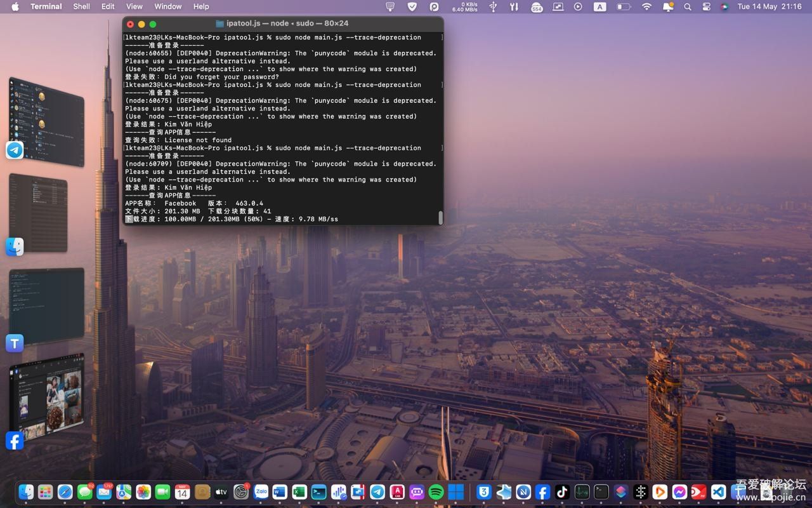Open the Now Playing menu bar item
This screenshot has width=812, height=508.
(578, 6)
